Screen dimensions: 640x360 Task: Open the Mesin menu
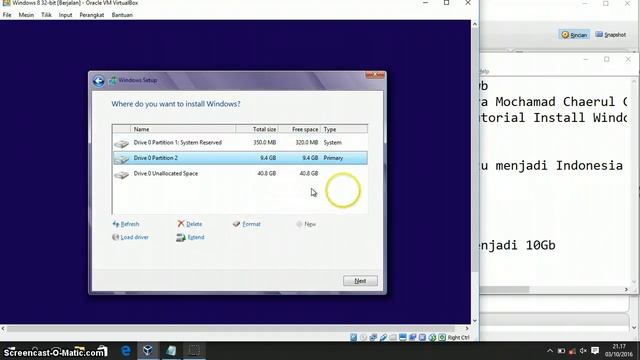tap(26, 15)
